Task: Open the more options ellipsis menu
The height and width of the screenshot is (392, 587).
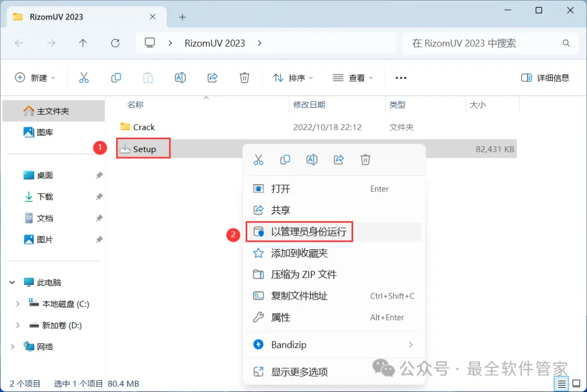Action: pyautogui.click(x=401, y=78)
